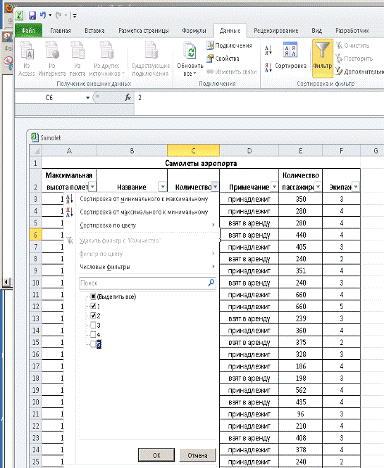384x468 pixels.
Task: Click the From Text import icon
Action: pyautogui.click(x=77, y=51)
